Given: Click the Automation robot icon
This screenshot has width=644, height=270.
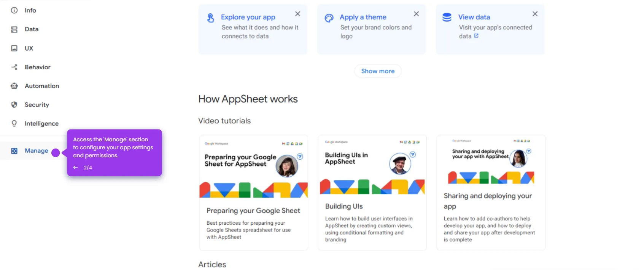Looking at the screenshot, I should pyautogui.click(x=14, y=86).
